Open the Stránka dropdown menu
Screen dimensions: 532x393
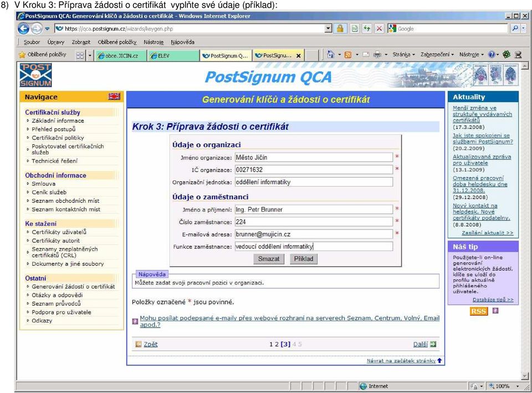pyautogui.click(x=404, y=55)
